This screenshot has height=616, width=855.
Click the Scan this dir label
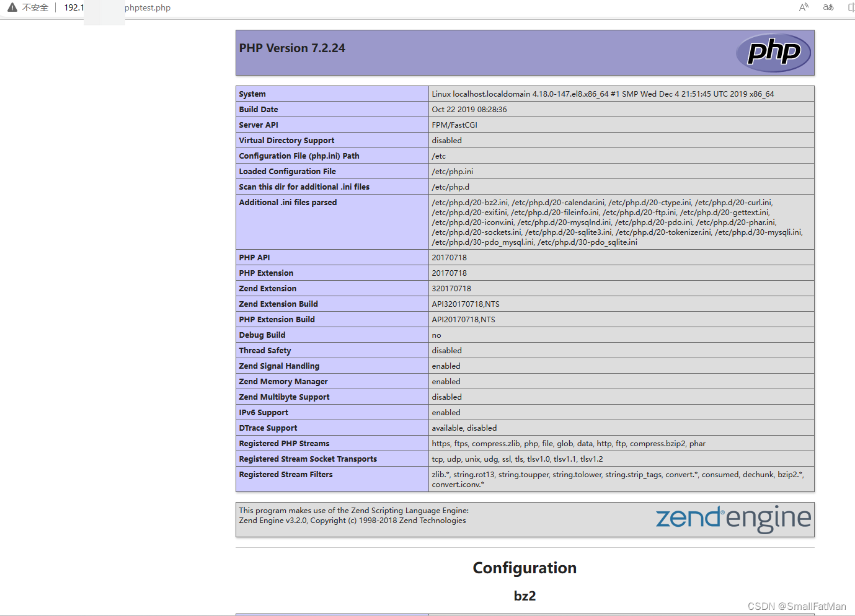click(x=304, y=187)
